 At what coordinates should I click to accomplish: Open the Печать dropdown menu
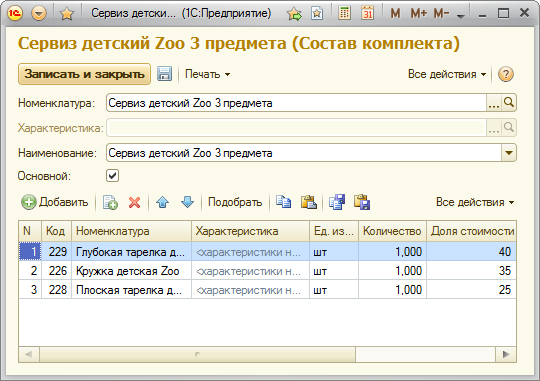coord(207,74)
